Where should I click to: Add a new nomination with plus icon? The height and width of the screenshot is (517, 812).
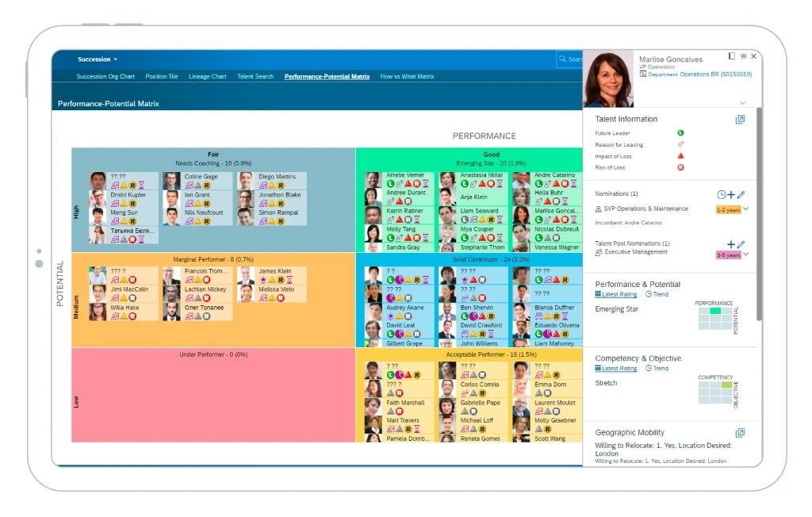pos(730,195)
